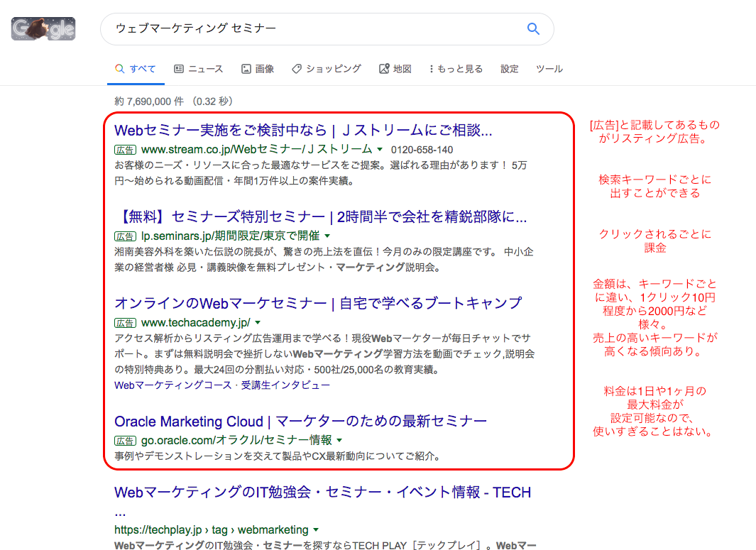Click the tag icon beside ショッピング
This screenshot has width=756, height=550.
(x=297, y=69)
